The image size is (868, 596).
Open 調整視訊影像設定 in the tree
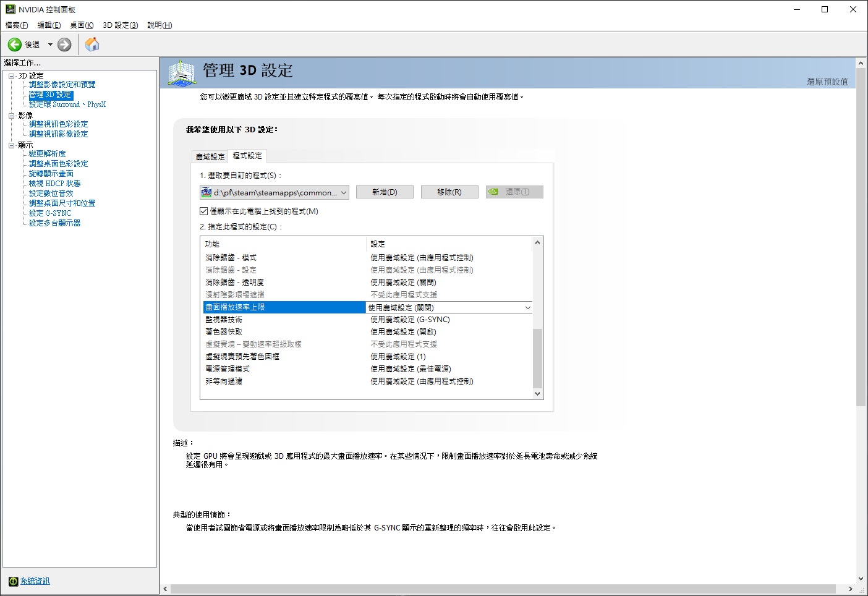tap(59, 134)
